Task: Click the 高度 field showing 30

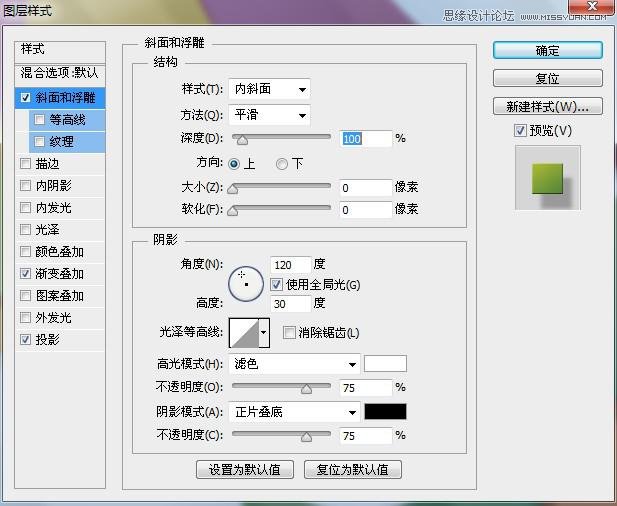Action: click(x=290, y=303)
